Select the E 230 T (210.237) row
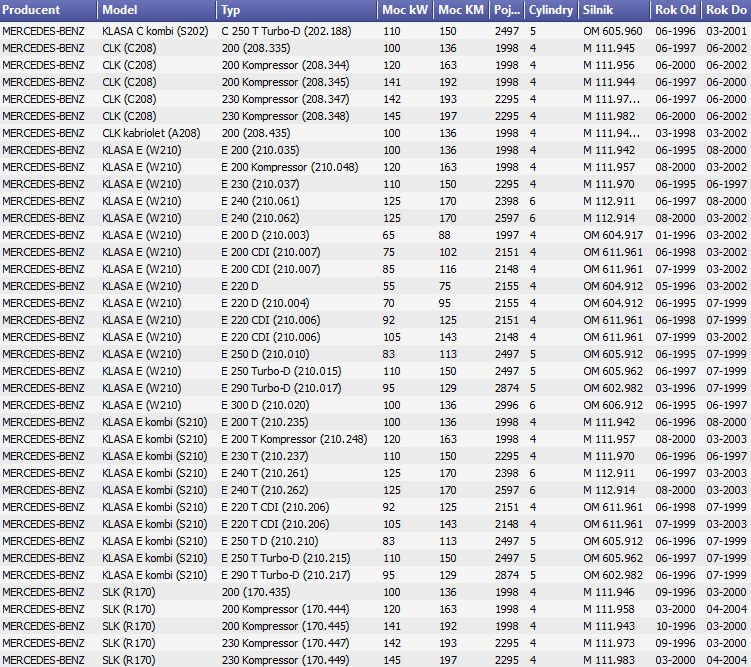The height and width of the screenshot is (667, 751). click(376, 456)
